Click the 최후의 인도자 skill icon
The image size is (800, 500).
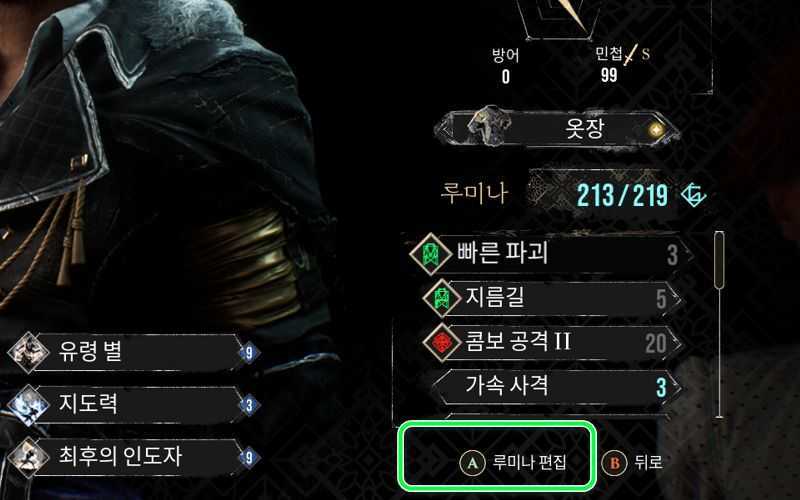point(29,457)
